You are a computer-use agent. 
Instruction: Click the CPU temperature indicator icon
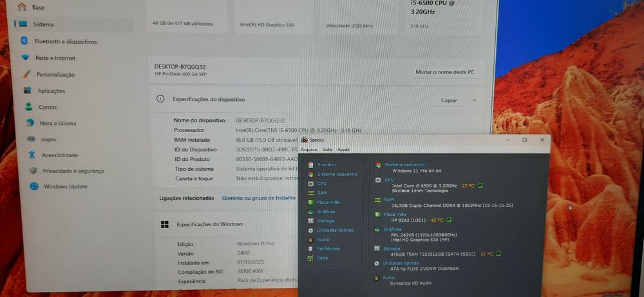point(480,186)
